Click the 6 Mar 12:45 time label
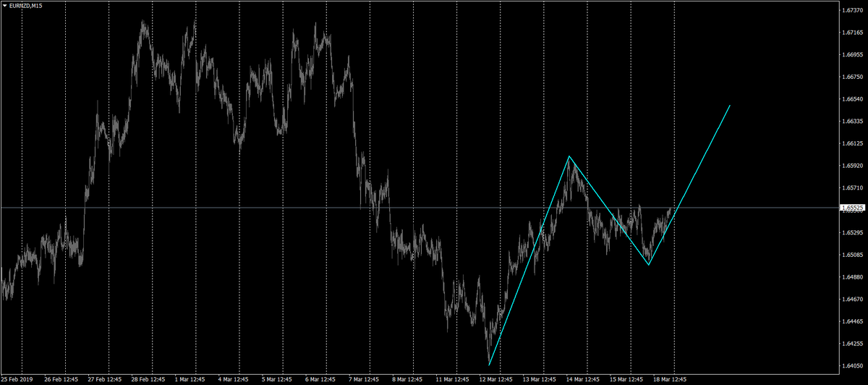This screenshot has height=385, width=868. (322, 378)
